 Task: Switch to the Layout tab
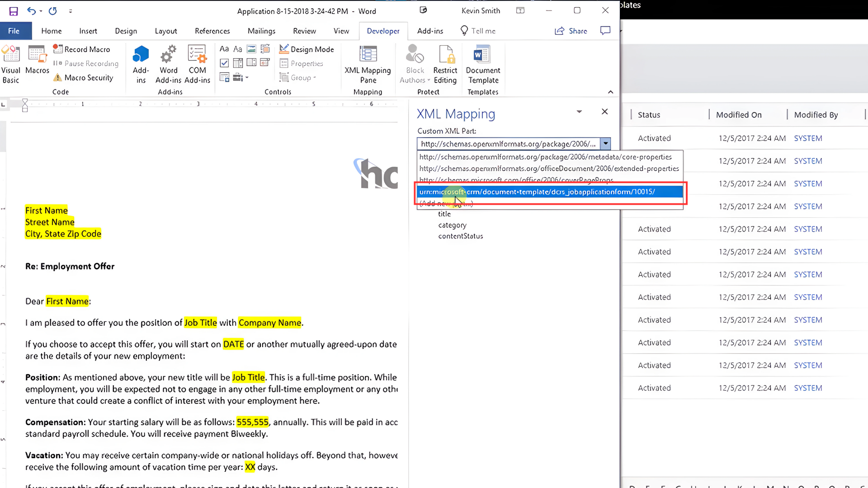(166, 31)
